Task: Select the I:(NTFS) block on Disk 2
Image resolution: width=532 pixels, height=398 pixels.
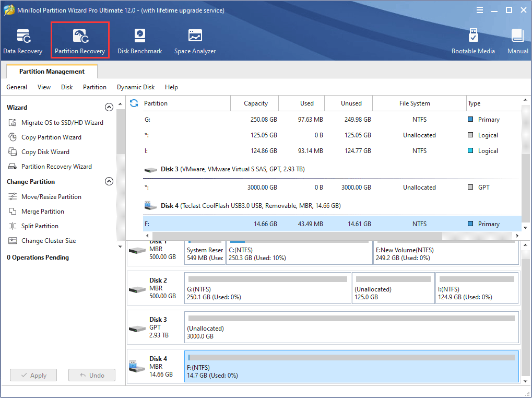Action: [477, 288]
